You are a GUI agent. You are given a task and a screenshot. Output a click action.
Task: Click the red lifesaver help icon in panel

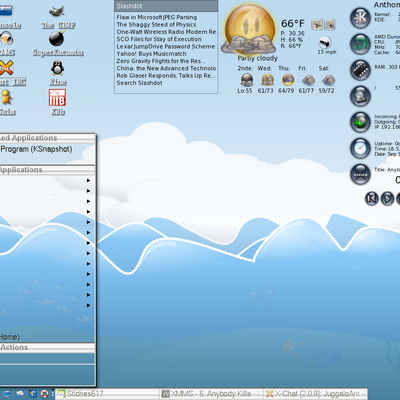[45, 394]
